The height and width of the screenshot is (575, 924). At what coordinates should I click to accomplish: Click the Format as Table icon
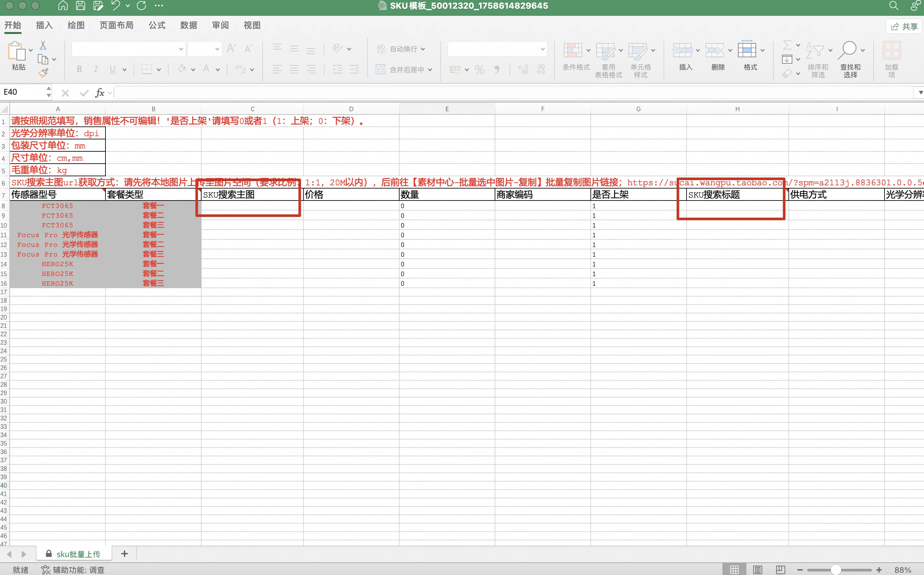click(x=605, y=51)
